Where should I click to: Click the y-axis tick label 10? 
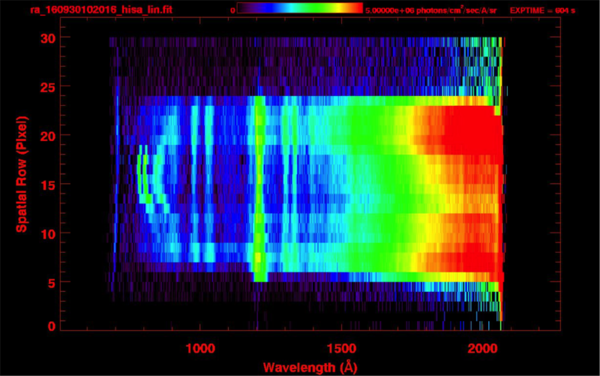point(48,234)
